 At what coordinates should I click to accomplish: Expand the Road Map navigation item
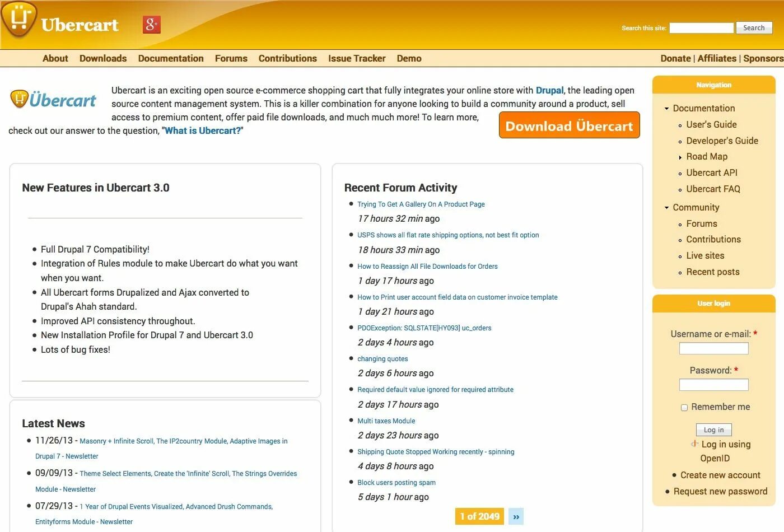pos(680,157)
